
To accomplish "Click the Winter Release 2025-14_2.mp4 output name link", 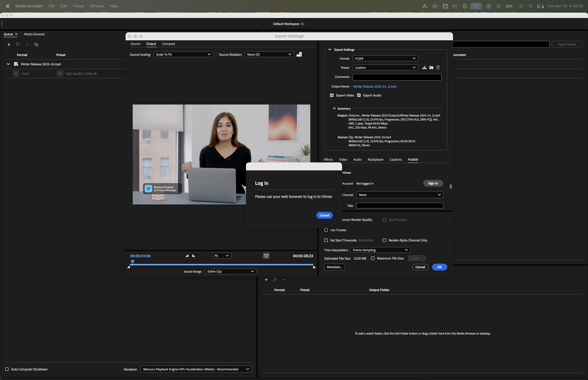I will pyautogui.click(x=375, y=87).
